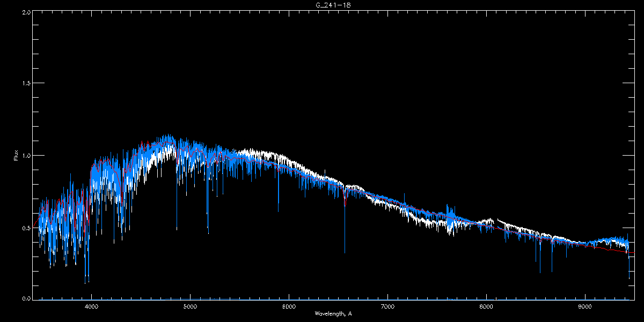Click the Wavelength, A axis label
Image resolution: width=644 pixels, height=322 pixels.
333,313
